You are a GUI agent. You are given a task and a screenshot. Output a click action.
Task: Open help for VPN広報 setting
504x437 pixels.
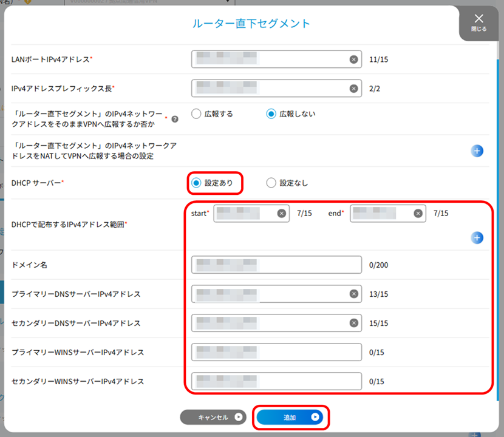tap(175, 119)
